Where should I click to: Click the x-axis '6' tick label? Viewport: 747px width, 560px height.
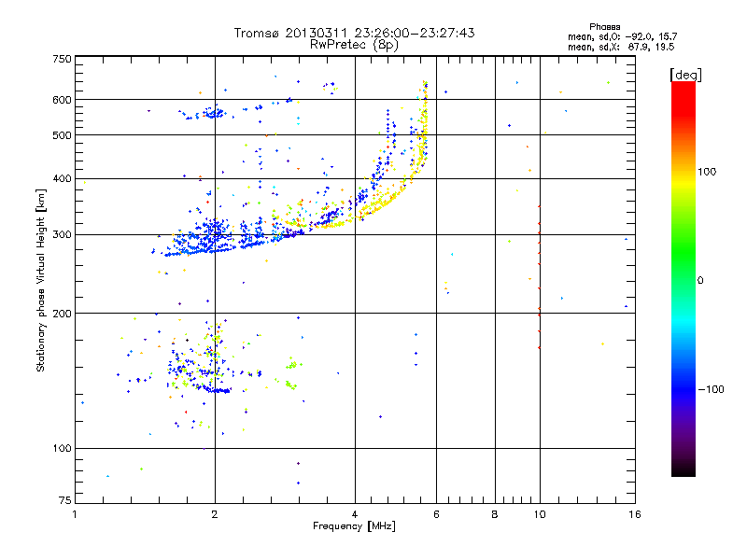(436, 514)
